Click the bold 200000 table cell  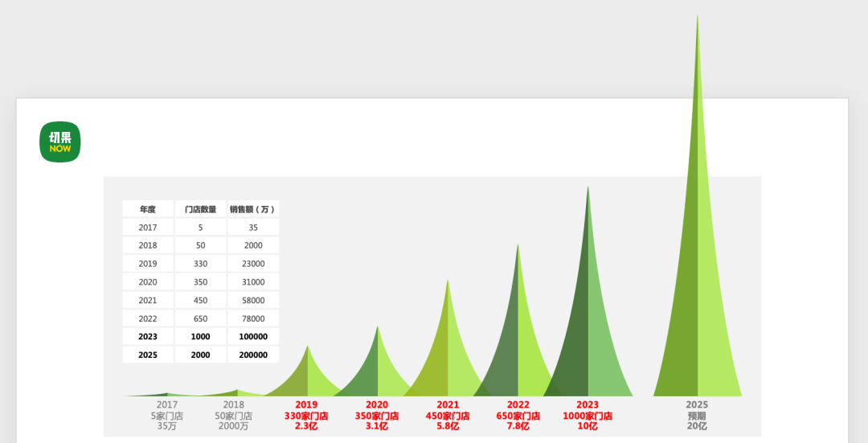coord(253,355)
